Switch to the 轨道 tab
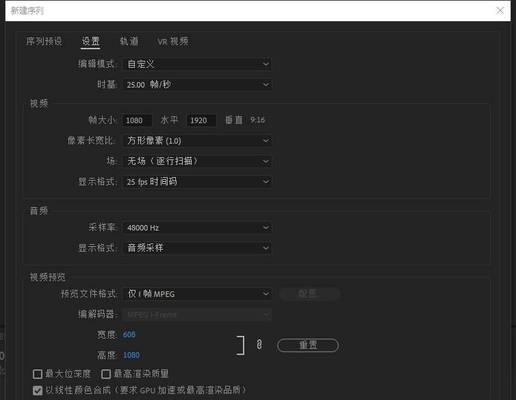Screen dimensions: 516x400 (x=129, y=41)
